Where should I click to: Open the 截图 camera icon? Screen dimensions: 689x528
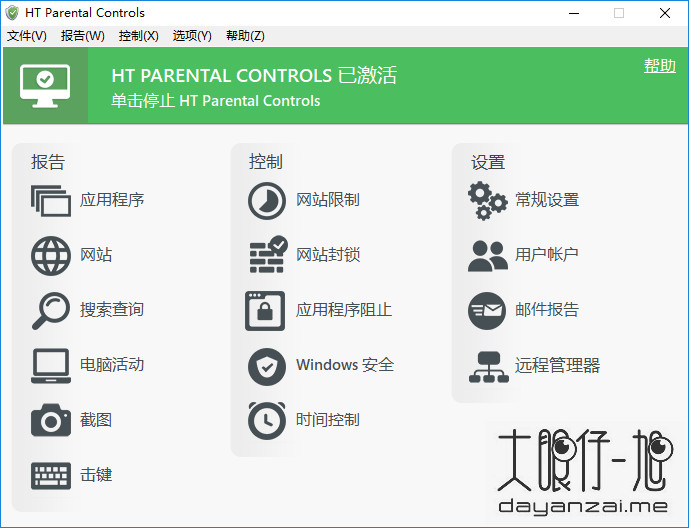coord(51,420)
